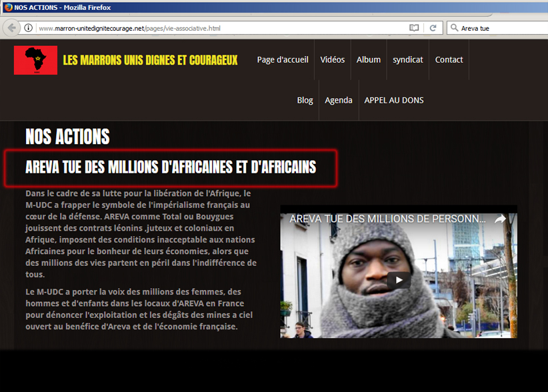Open the site information icon

tap(28, 28)
